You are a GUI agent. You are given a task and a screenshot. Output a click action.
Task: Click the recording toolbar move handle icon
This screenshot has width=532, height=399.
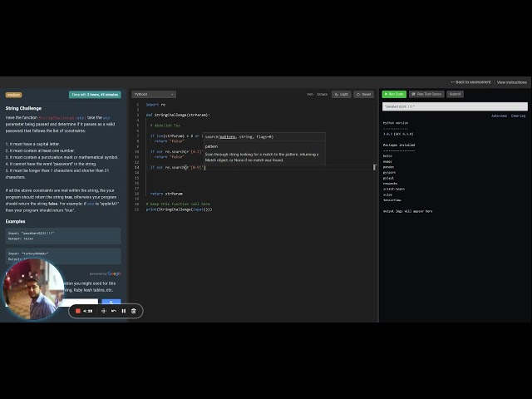coord(104,311)
